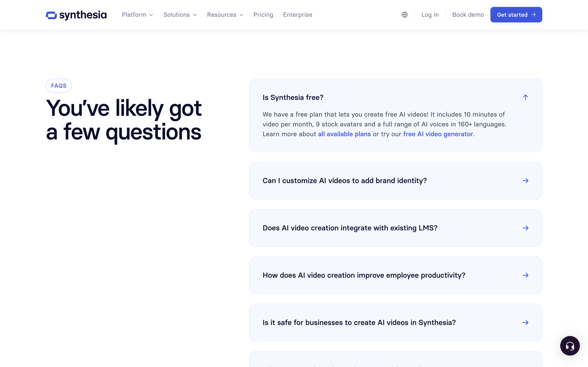Click the Synthesia logo icon

[51, 15]
